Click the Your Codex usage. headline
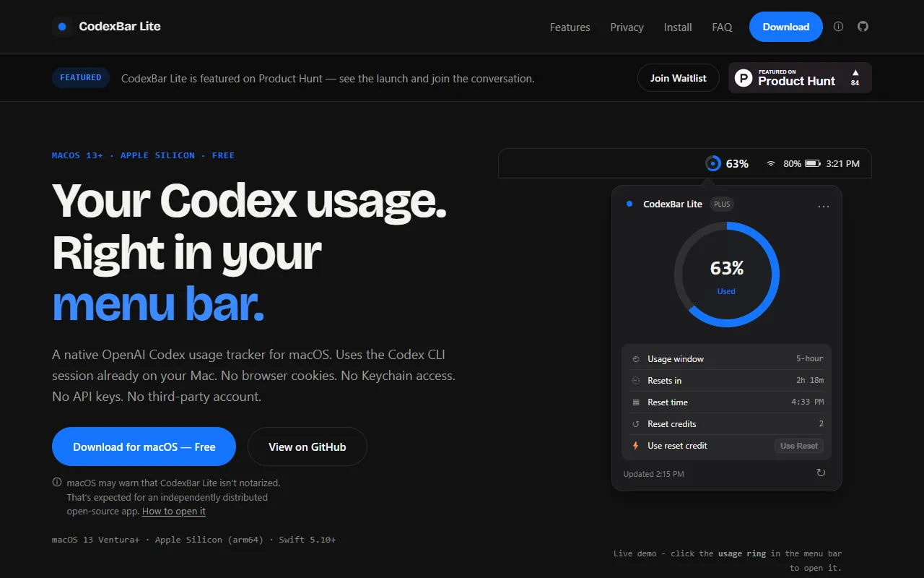This screenshot has height=578, width=924. click(x=249, y=200)
